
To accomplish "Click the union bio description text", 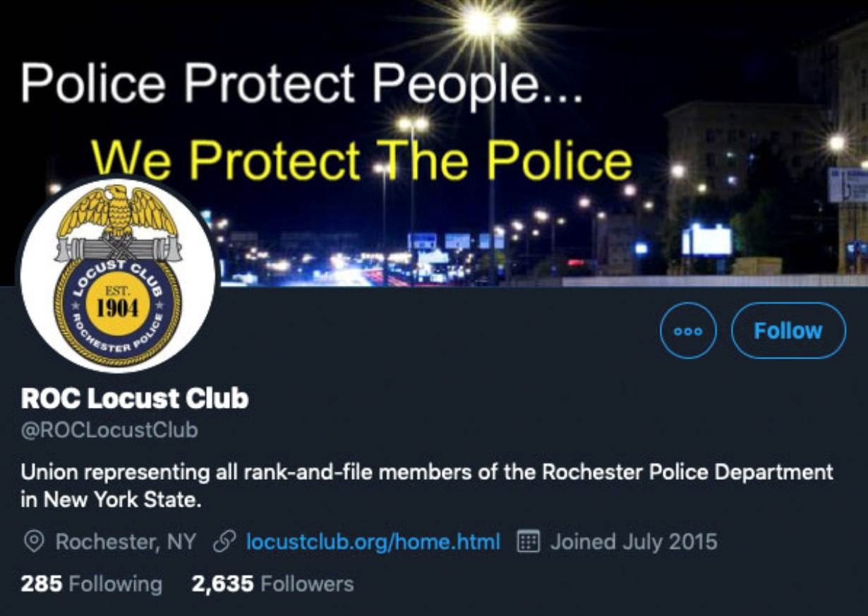I will point(427,485).
